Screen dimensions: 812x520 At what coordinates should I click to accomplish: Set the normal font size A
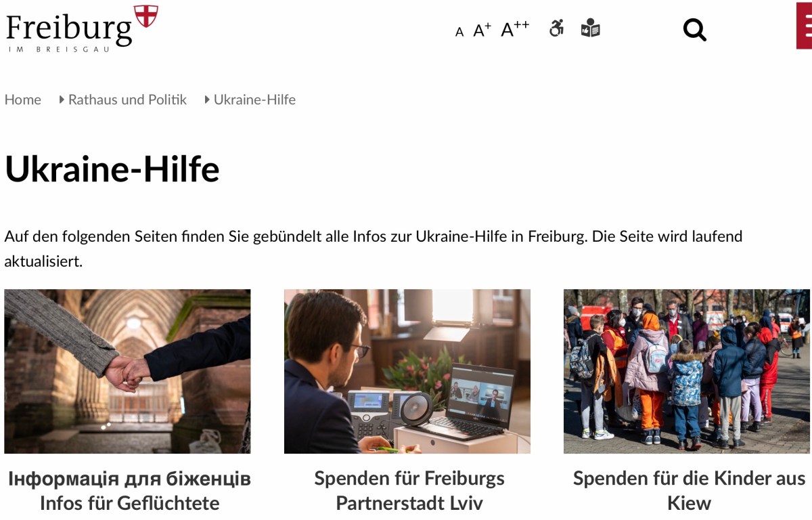pos(459,32)
